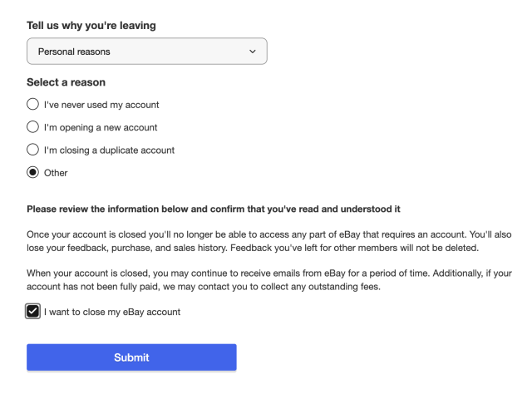Click the "Tell us why you're leaving" heading
This screenshot has height=399, width=532.
(x=91, y=26)
